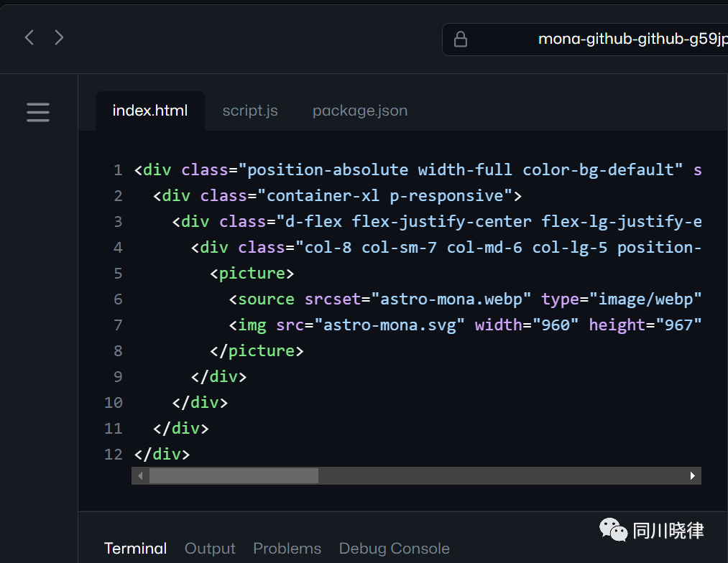728x563 pixels.
Task: Show the Terminal panel
Action: [135, 549]
